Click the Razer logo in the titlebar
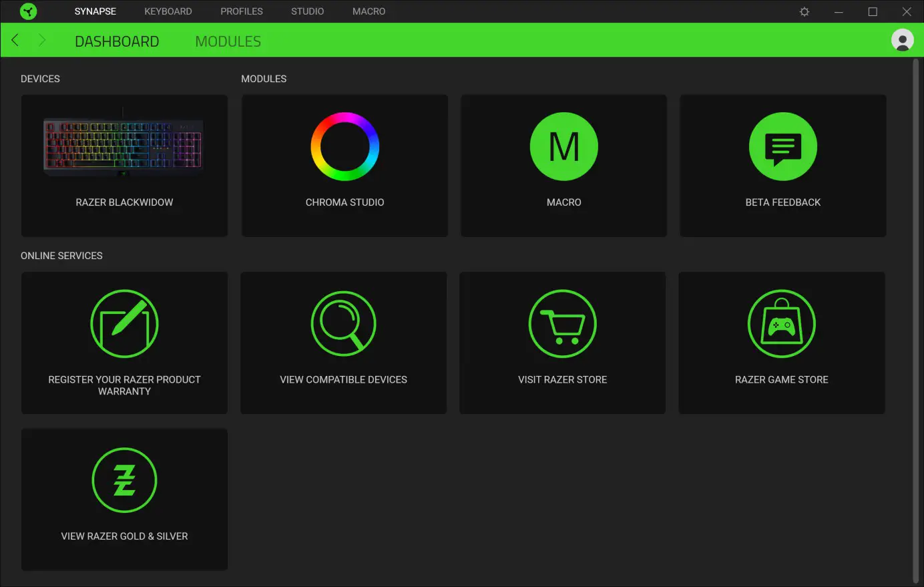The image size is (924, 587). tap(27, 11)
